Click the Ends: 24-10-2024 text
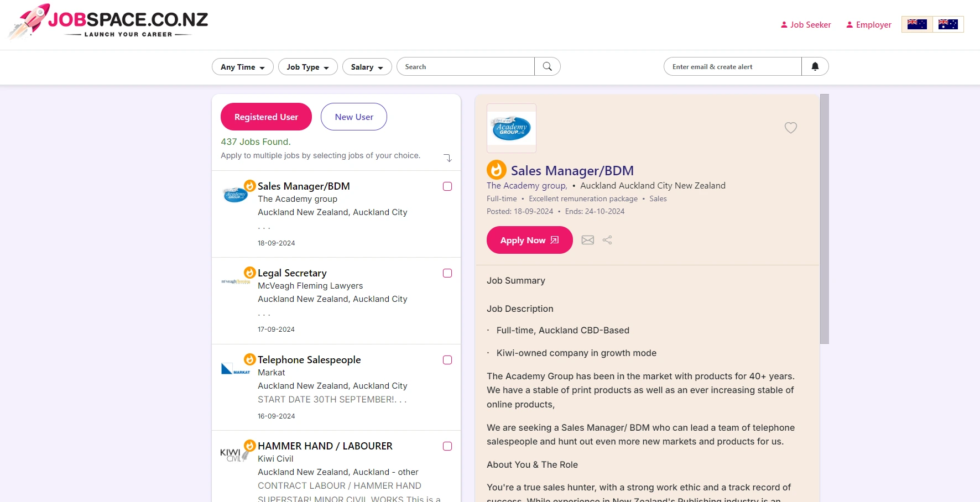 tap(595, 212)
